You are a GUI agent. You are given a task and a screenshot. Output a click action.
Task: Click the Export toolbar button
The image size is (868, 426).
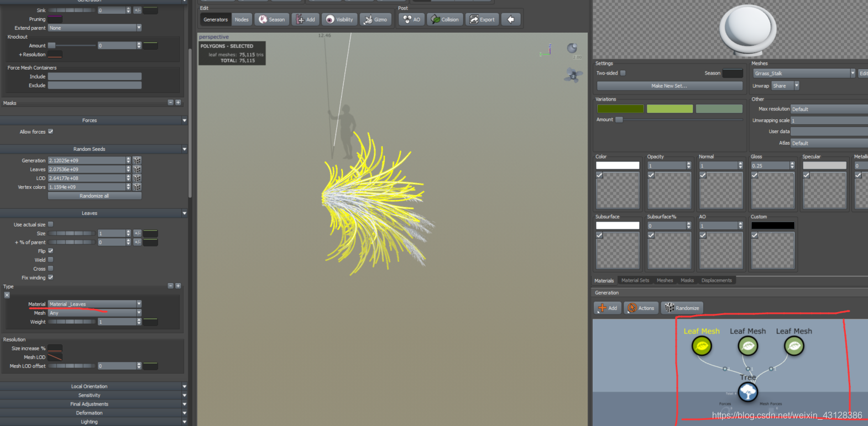(x=482, y=19)
